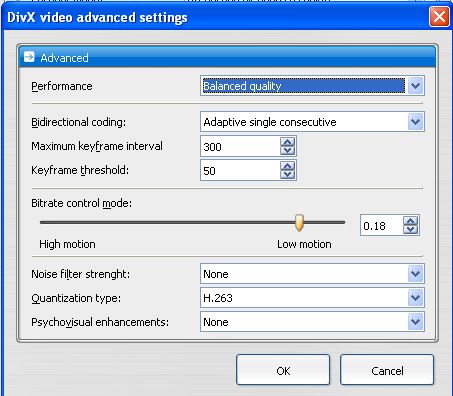
Task: Click the Psychovisual enhancements label
Action: (100, 322)
